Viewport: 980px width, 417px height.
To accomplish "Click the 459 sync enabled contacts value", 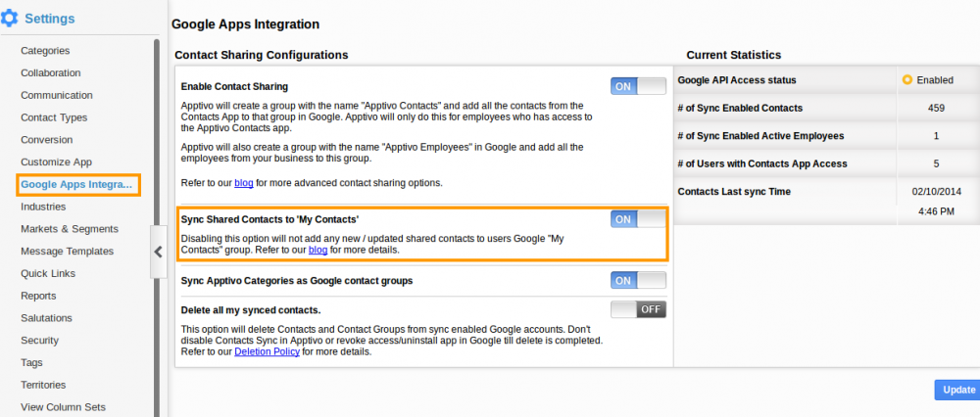I will tap(936, 108).
